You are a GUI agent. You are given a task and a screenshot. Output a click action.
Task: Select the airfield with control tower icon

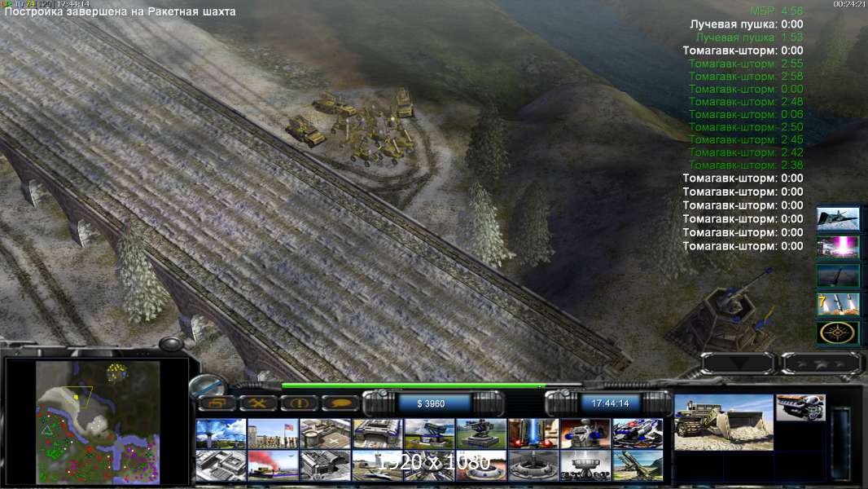pos(377,465)
